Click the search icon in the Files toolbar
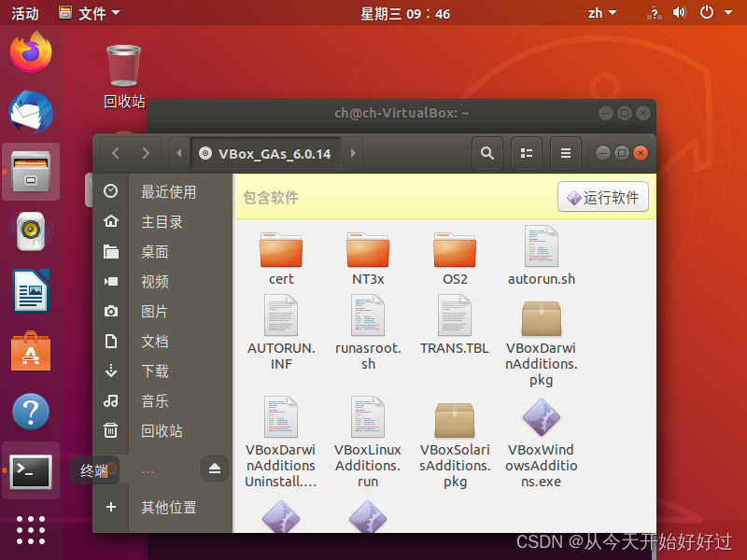Viewport: 747px width, 560px height. tap(486, 153)
